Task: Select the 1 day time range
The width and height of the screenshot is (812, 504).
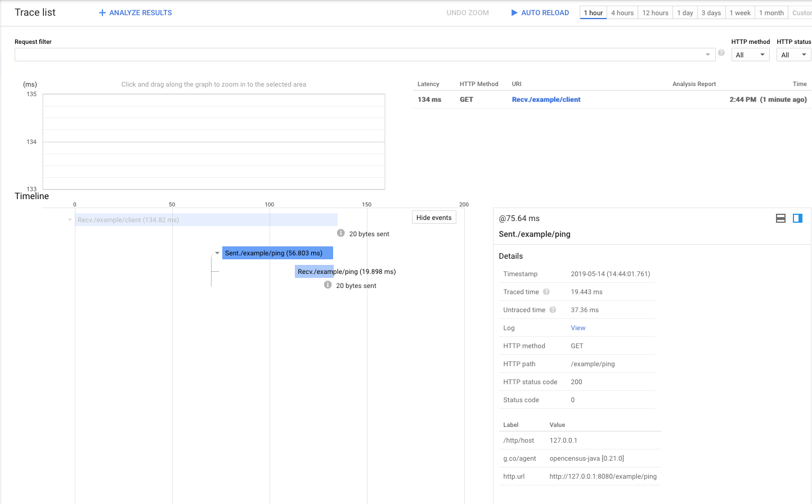Action: [x=685, y=12]
